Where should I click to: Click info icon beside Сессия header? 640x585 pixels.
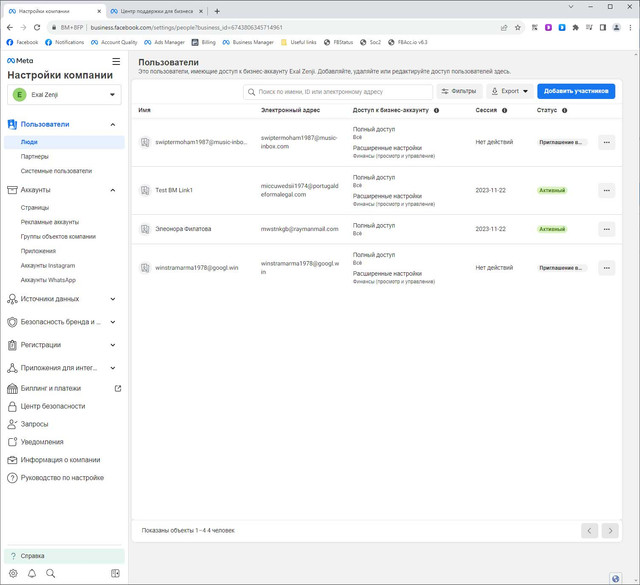click(504, 110)
